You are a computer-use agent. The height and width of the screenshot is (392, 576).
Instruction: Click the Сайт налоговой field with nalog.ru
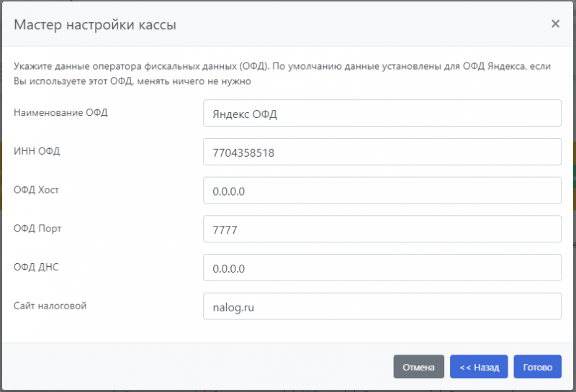(382, 306)
